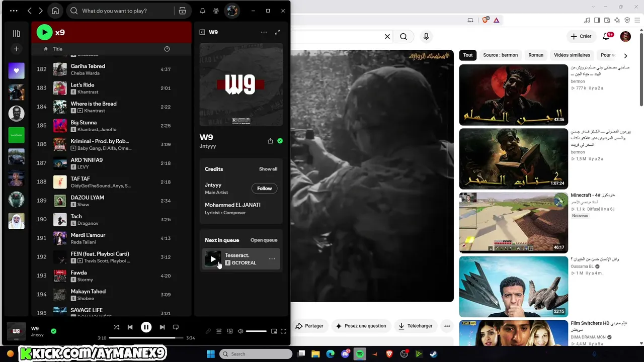Show all credits
The height and width of the screenshot is (362, 644).
(x=268, y=169)
